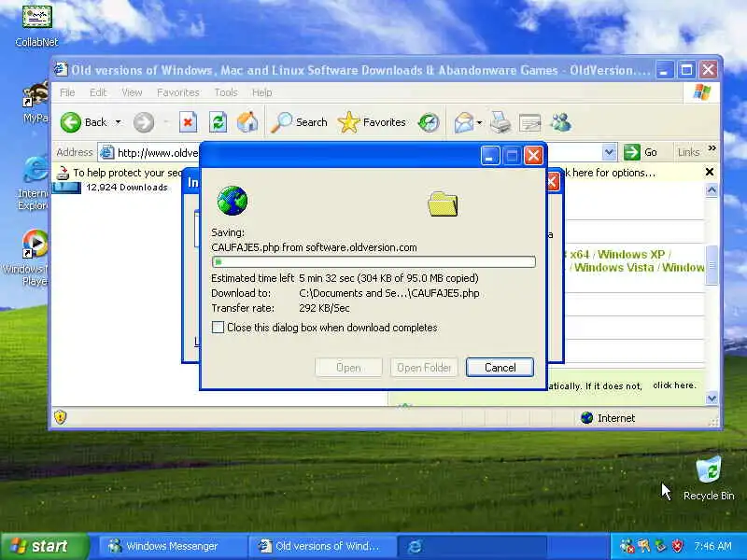This screenshot has width=747, height=560.
Task: Click the download dialog taskbar button
Action: pyautogui.click(x=472, y=546)
